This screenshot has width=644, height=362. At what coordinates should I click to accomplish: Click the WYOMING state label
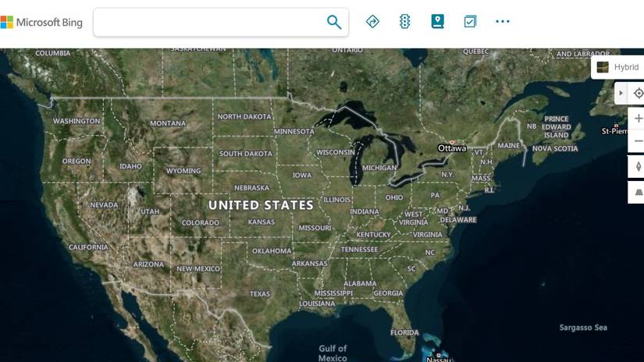point(183,171)
